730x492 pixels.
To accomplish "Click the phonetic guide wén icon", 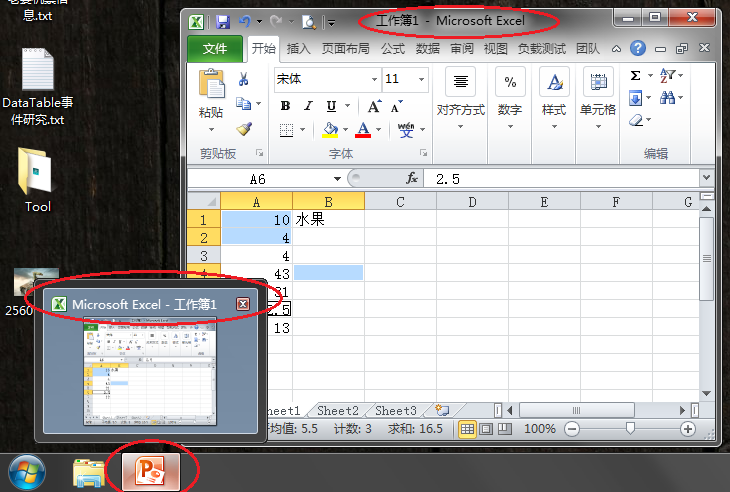I will click(x=406, y=130).
